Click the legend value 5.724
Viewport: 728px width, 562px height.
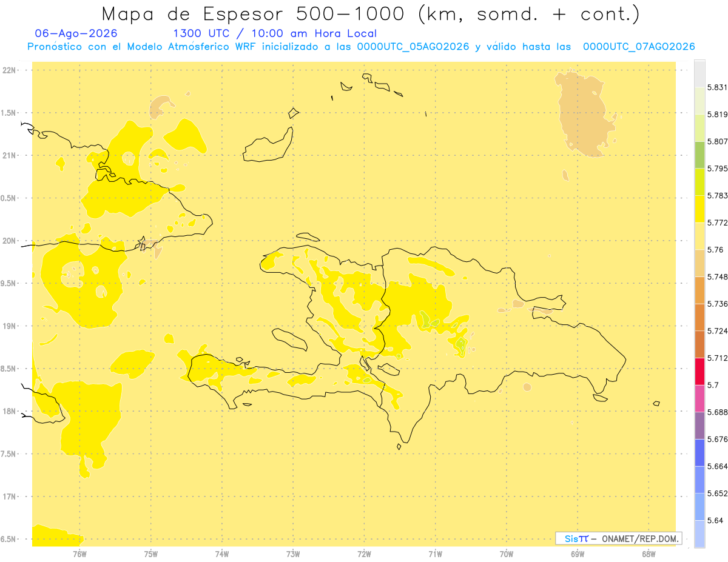[x=717, y=331]
